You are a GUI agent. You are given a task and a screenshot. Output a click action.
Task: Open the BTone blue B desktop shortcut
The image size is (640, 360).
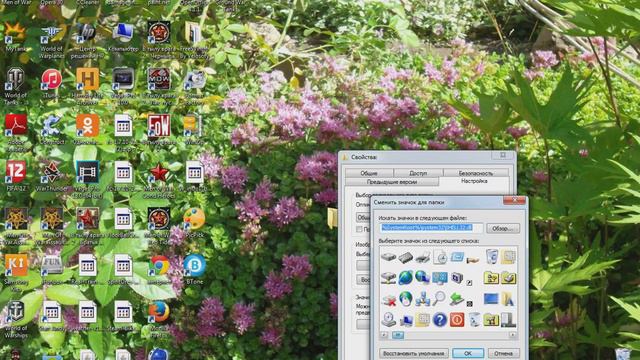194,269
